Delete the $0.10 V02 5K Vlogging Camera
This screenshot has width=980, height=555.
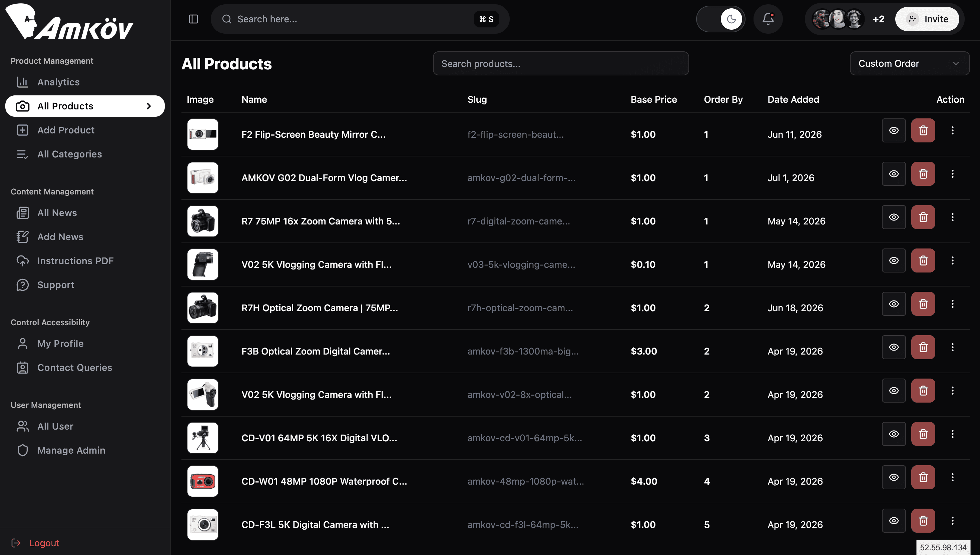(923, 261)
